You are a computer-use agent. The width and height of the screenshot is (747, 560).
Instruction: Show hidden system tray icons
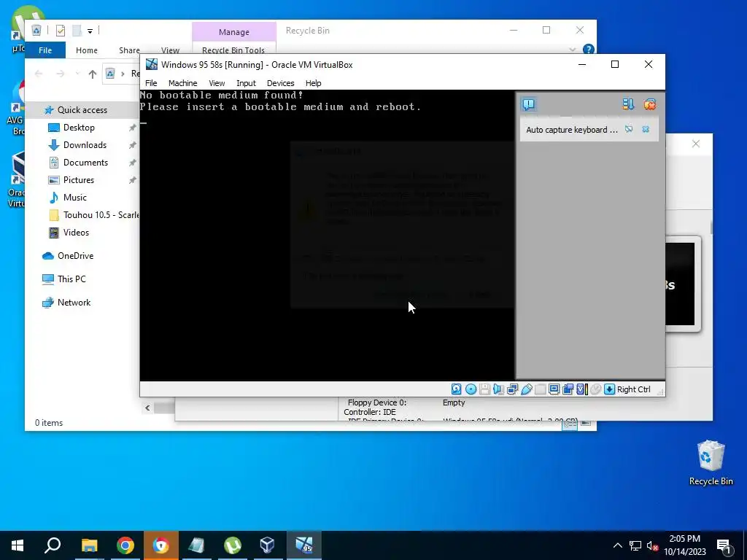click(617, 545)
